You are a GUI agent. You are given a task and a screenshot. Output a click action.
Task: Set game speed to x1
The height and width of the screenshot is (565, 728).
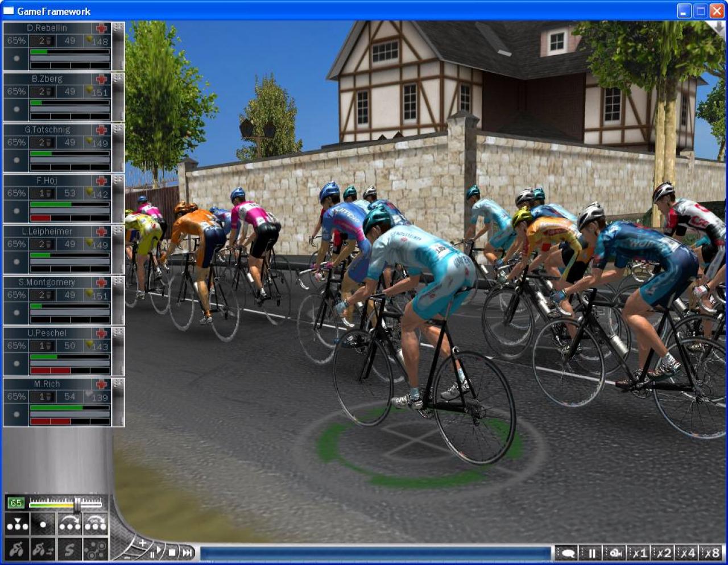(639, 552)
